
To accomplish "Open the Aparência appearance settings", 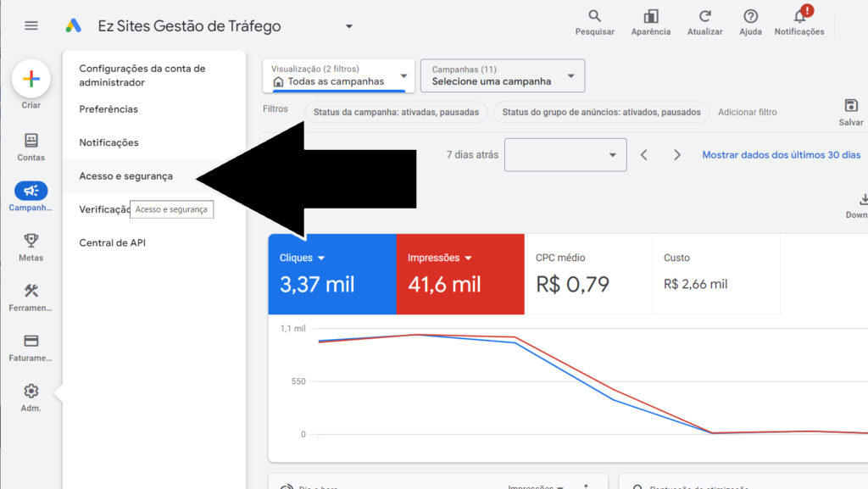I will [650, 23].
